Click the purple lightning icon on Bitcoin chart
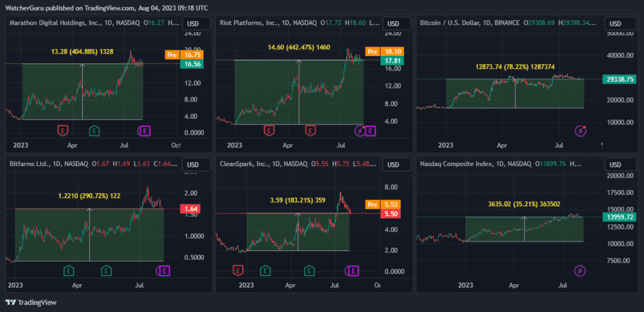Screen dimensions: 644x312 (581, 131)
